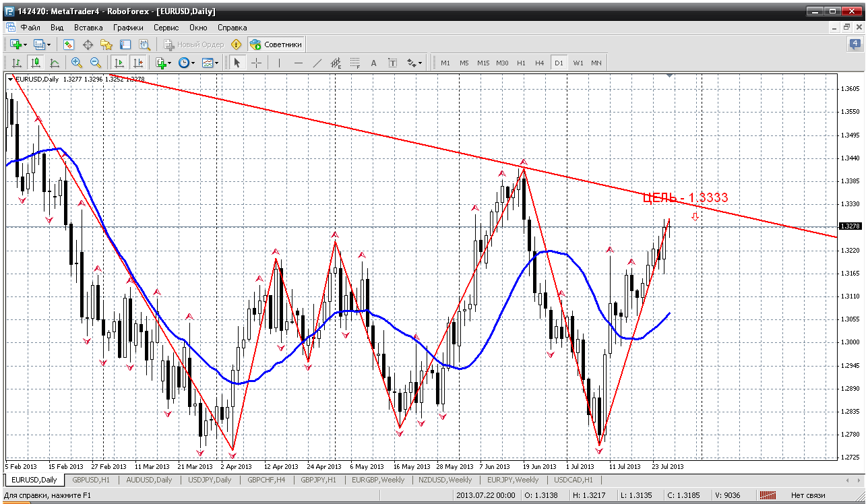Viewport: 868px width, 504px height.
Task: Select the arrow cursor tool
Action: click(x=237, y=63)
